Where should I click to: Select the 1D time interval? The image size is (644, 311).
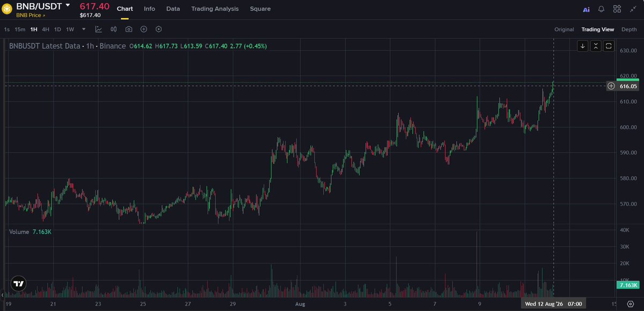pyautogui.click(x=57, y=30)
